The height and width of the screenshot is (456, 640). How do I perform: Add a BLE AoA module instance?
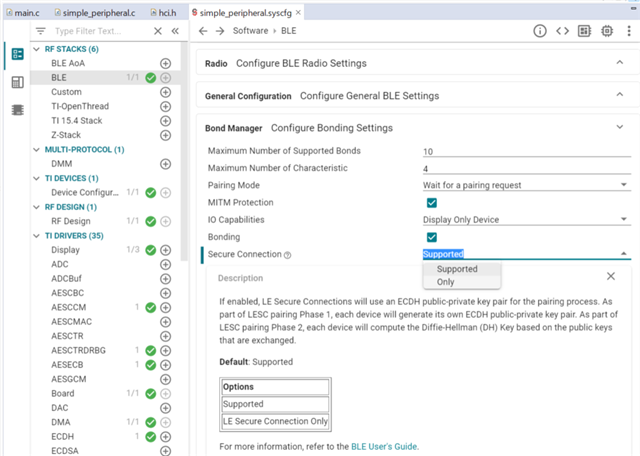click(x=165, y=63)
